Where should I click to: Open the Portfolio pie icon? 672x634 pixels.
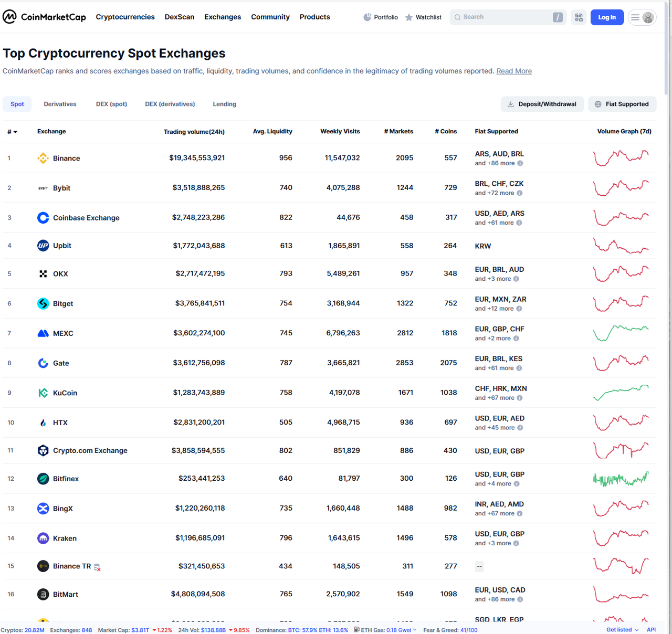(x=367, y=17)
